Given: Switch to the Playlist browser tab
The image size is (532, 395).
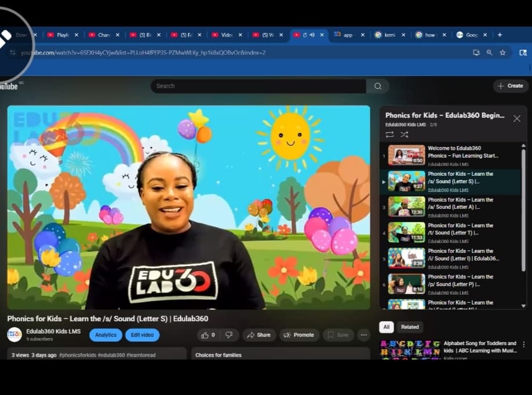Looking at the screenshot, I should pos(63,35).
